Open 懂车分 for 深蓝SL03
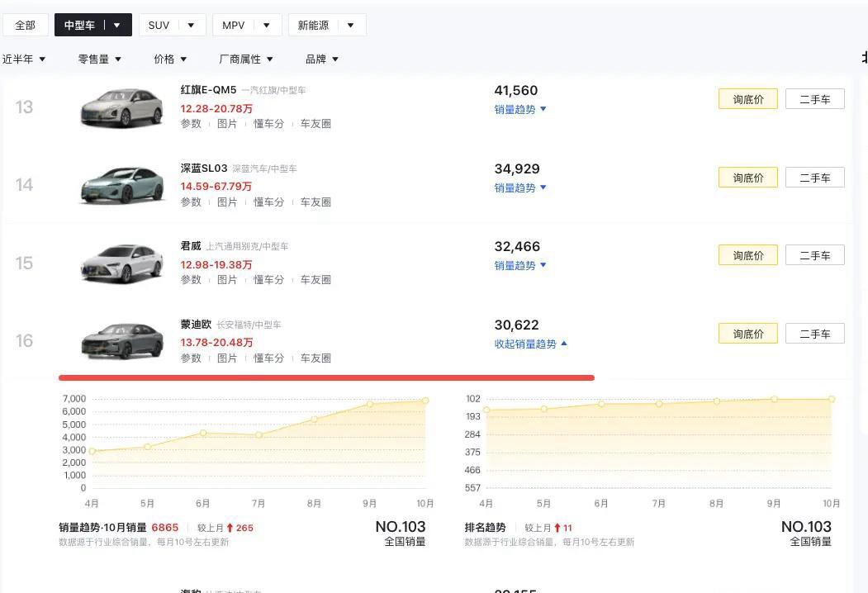This screenshot has height=593, width=868. click(268, 202)
